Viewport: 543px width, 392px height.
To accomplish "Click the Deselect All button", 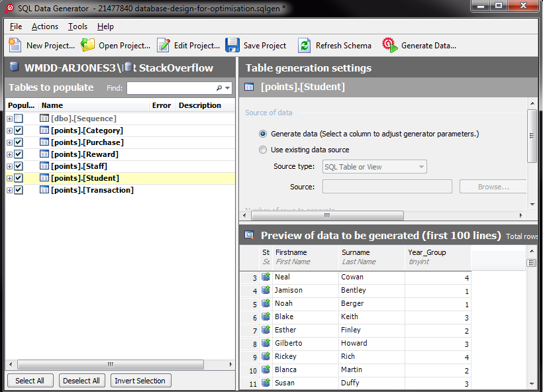I will [x=81, y=381].
